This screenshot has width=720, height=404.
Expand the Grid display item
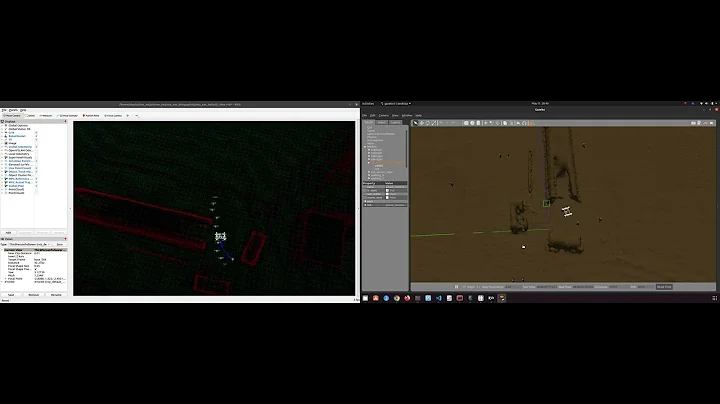[2, 133]
